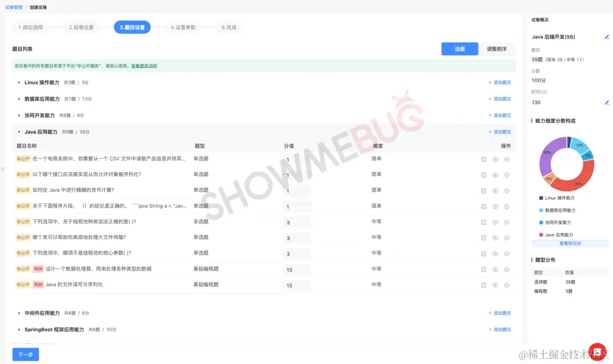
Task: Open the red floating widget button at bottom right
Action: (597, 352)
